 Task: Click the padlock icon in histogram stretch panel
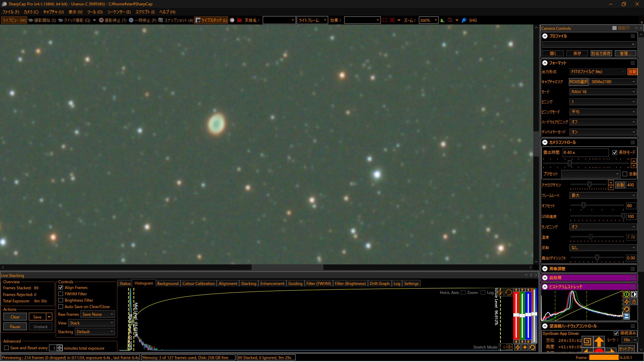[634, 302]
